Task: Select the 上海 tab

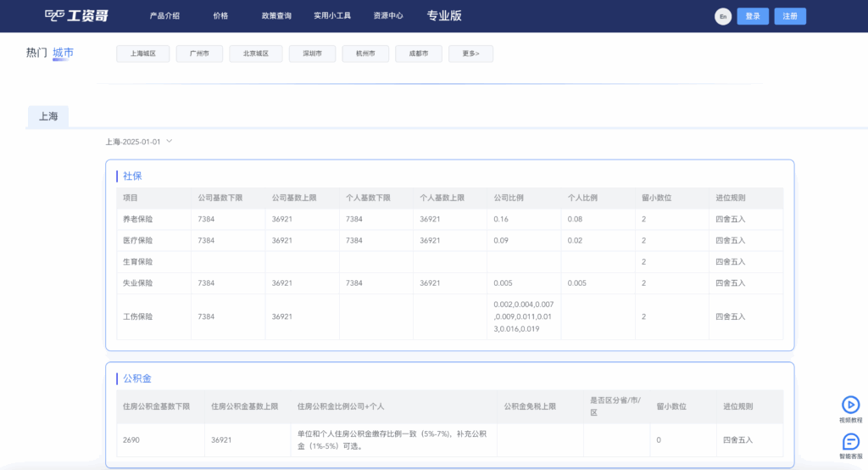Action: pos(48,116)
